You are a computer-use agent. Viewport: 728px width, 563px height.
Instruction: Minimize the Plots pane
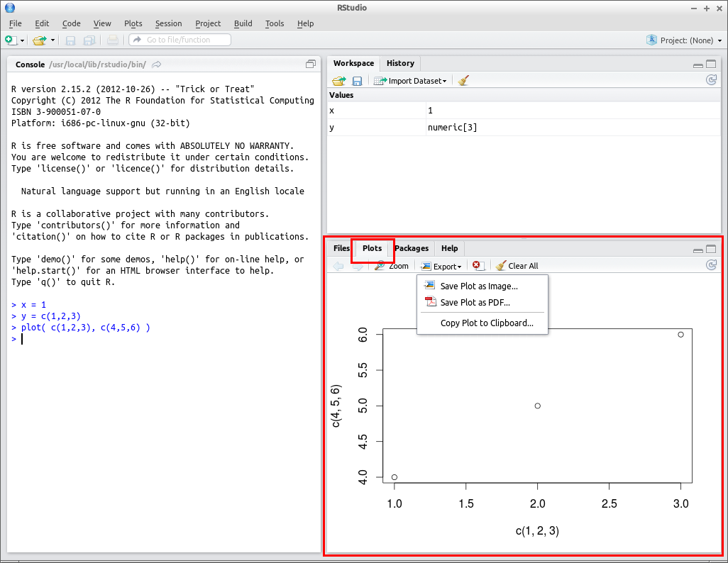click(697, 250)
